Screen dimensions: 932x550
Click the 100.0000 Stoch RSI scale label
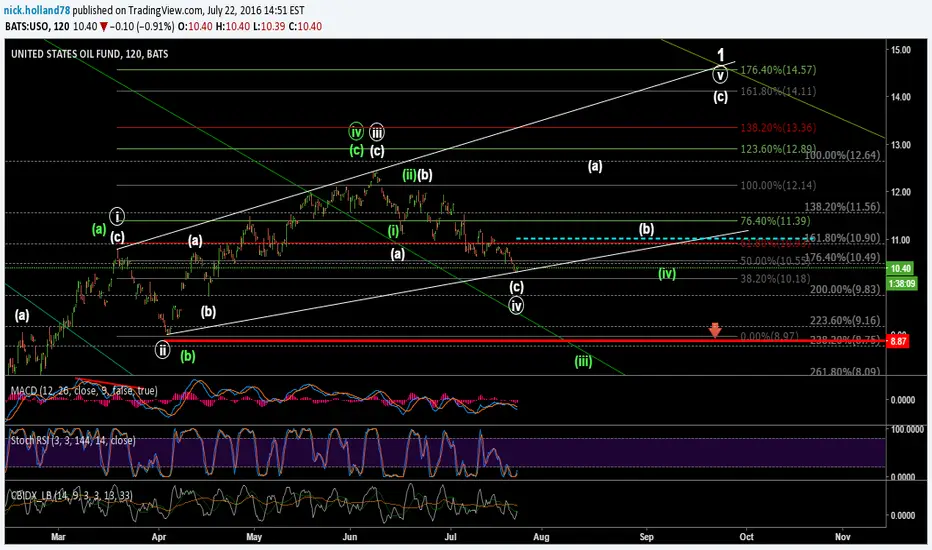pyautogui.click(x=906, y=429)
